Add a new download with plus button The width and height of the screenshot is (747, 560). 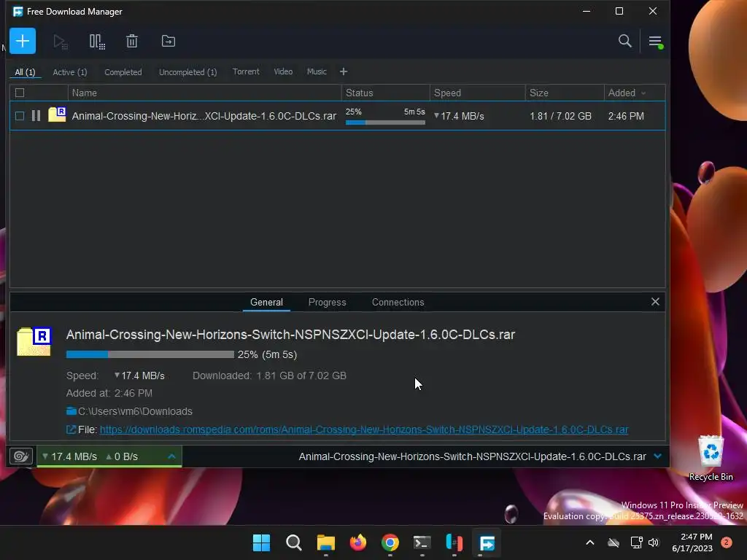click(23, 41)
